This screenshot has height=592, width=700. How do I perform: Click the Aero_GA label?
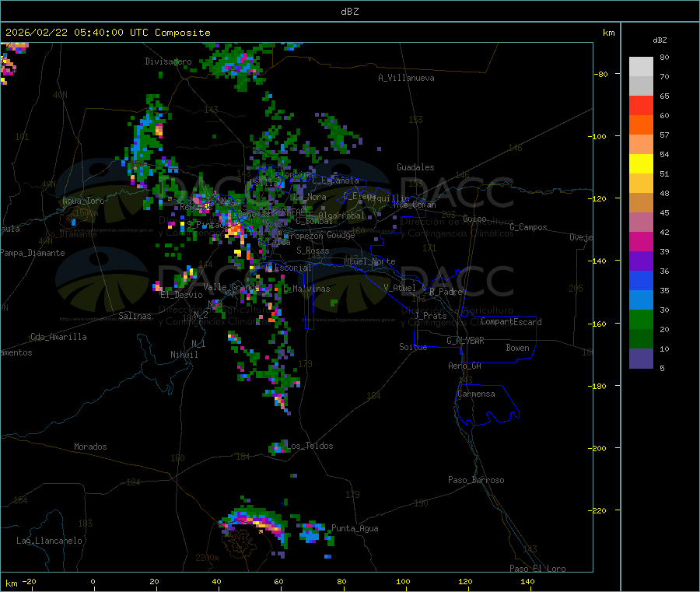click(465, 366)
